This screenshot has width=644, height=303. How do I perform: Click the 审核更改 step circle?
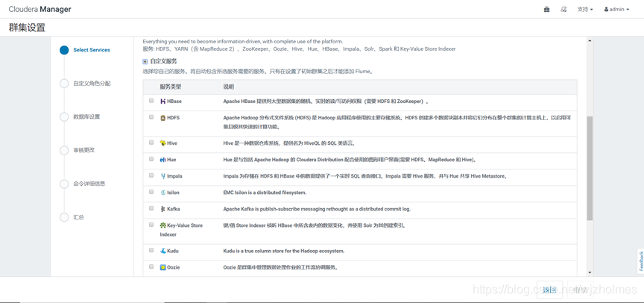coord(63,151)
